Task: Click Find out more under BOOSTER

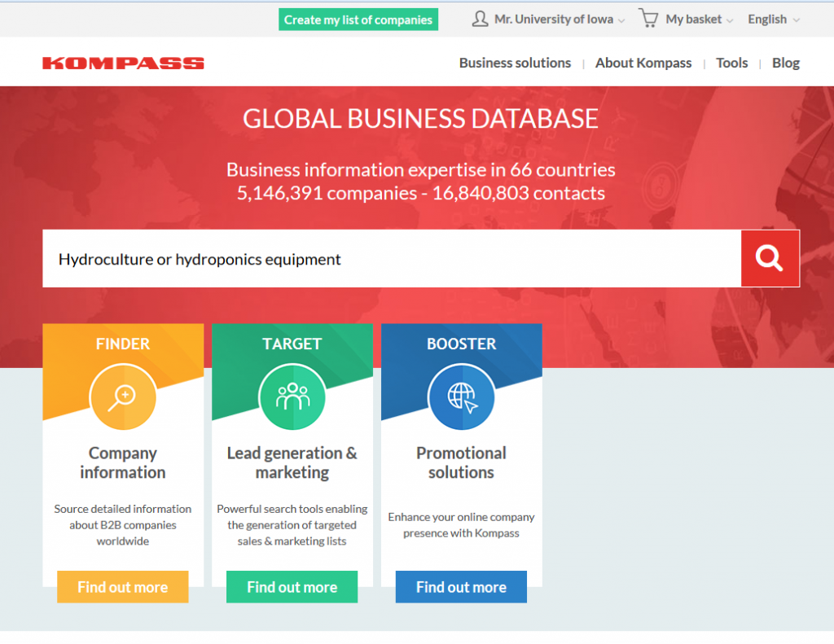Action: 461,587
